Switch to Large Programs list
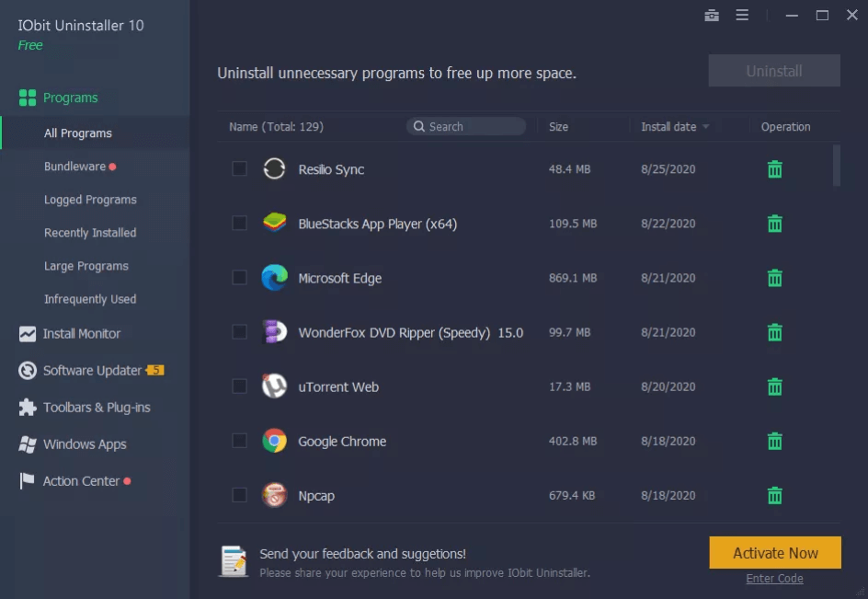This screenshot has height=599, width=868. pos(86,266)
